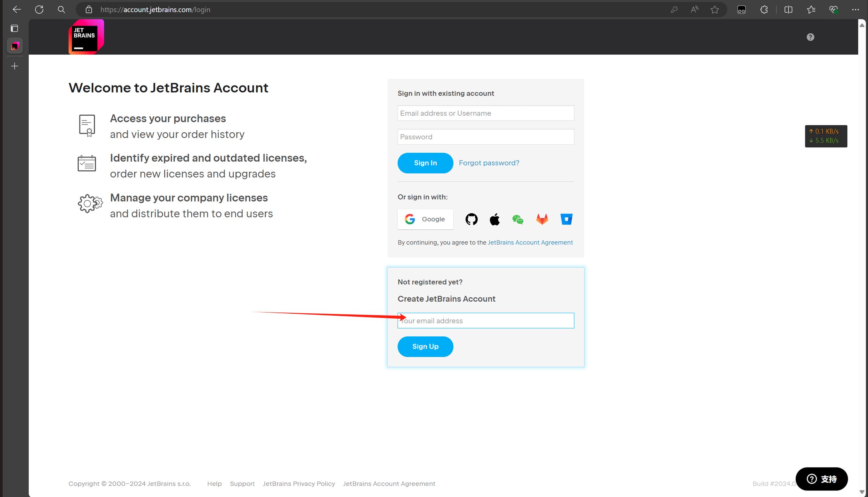Sign in with Apple icon
Image resolution: width=868 pixels, height=497 pixels.
click(x=494, y=219)
